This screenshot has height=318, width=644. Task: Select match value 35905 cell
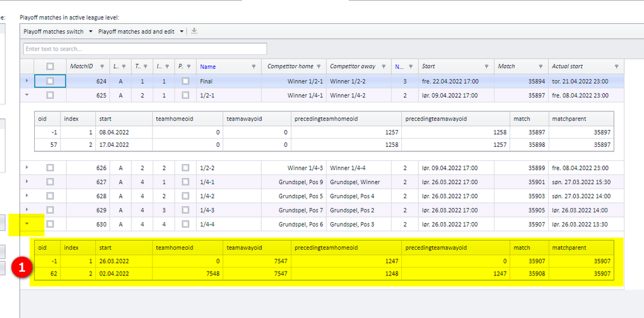coord(521,210)
